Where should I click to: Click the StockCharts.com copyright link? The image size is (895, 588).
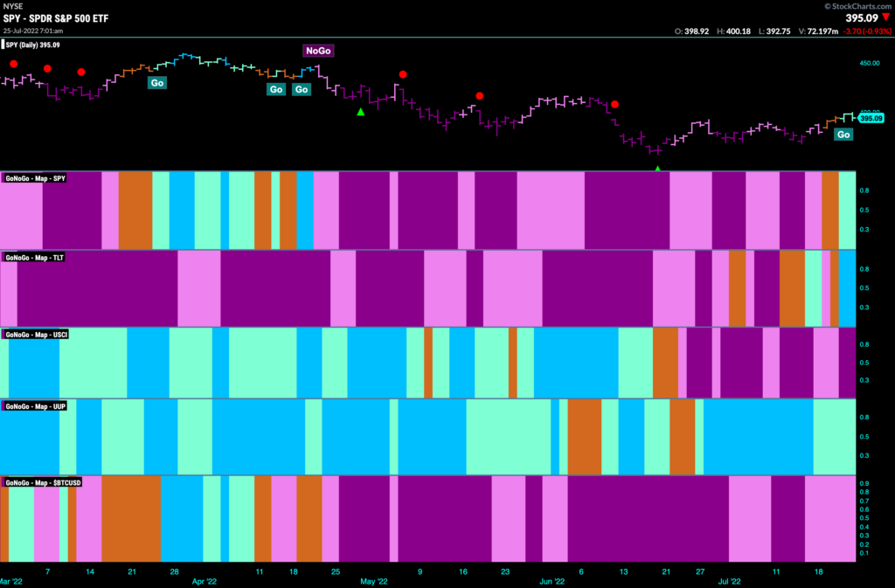[857, 6]
